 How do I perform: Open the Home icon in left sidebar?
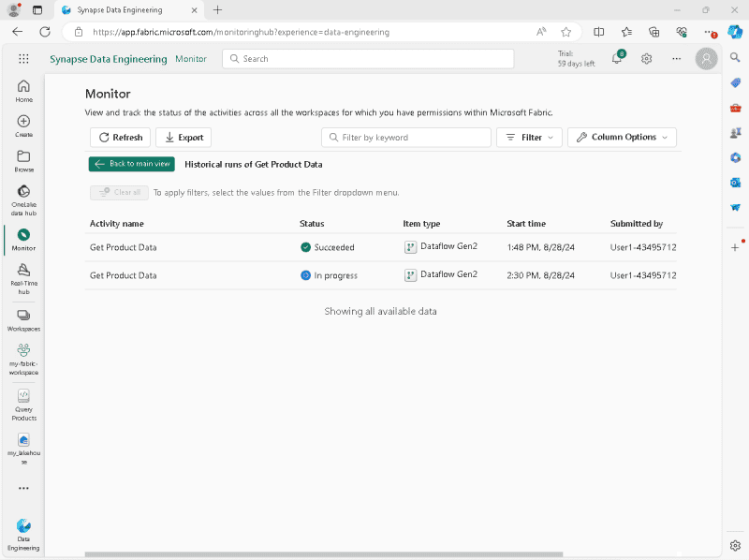point(23,91)
